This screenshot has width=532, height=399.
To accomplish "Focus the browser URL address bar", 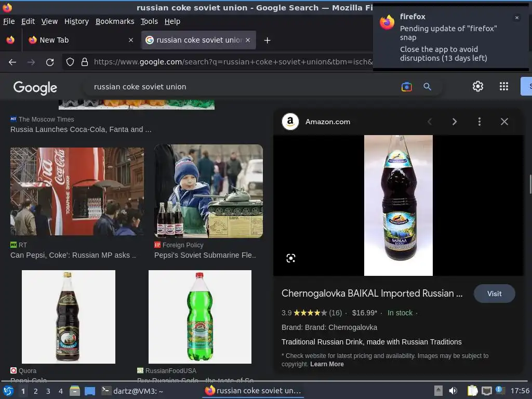I will pos(233,62).
